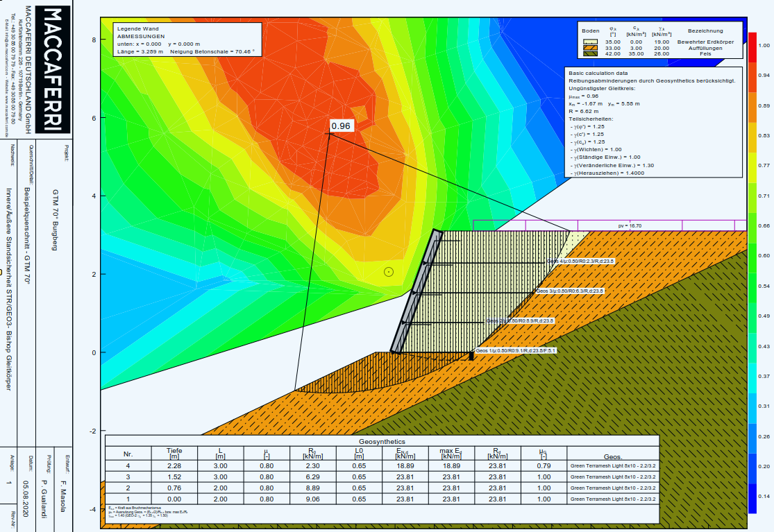Click the 'Tiefe [m]' column header
This screenshot has width=774, height=532.
point(174,454)
